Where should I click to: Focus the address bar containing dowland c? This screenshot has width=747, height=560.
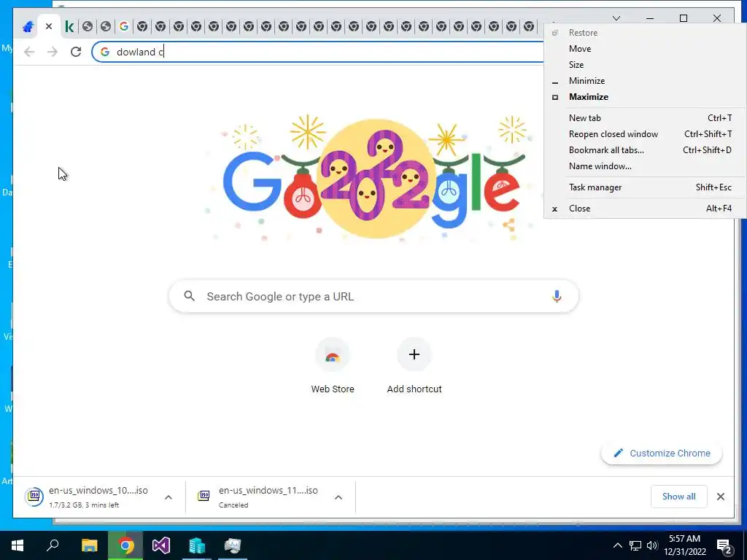(317, 52)
